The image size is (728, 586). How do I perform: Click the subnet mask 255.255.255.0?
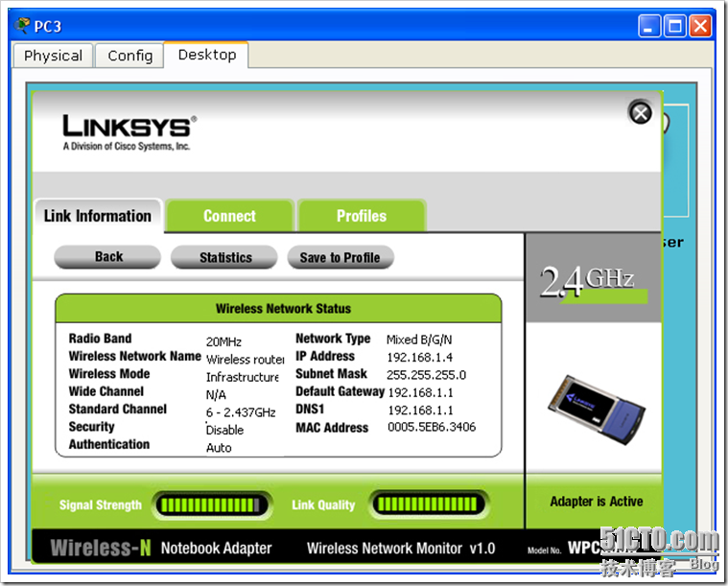point(426,375)
